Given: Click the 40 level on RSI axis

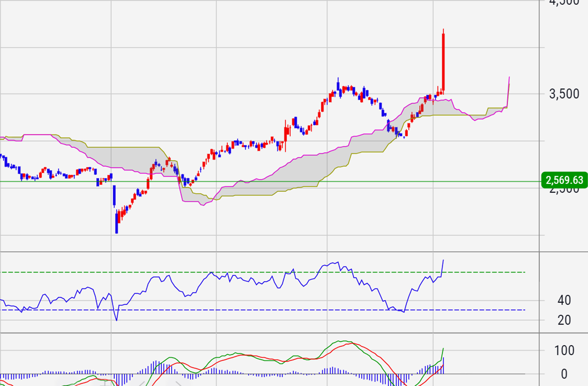Looking at the screenshot, I should pyautogui.click(x=564, y=300).
